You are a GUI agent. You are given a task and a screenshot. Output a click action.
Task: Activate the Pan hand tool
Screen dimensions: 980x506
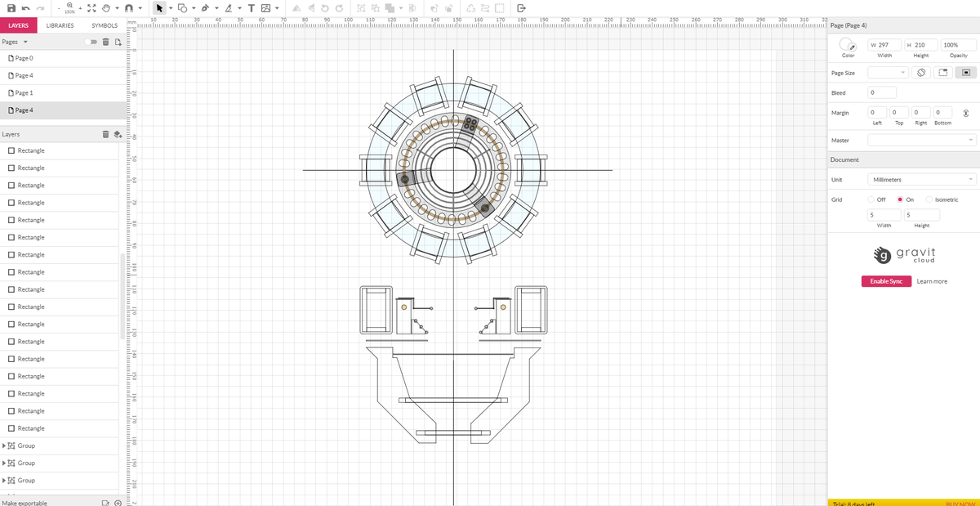pyautogui.click(x=106, y=8)
